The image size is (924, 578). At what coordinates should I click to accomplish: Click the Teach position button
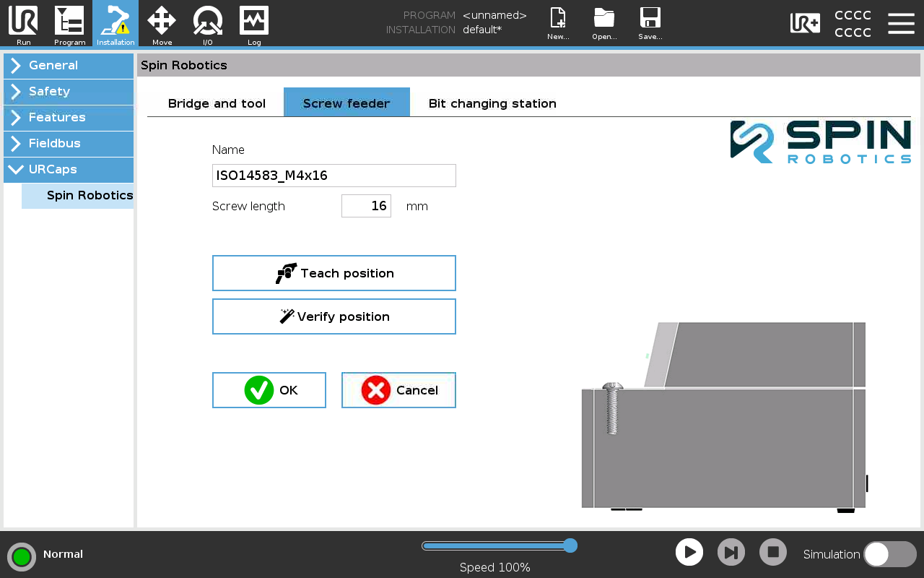[x=334, y=273]
